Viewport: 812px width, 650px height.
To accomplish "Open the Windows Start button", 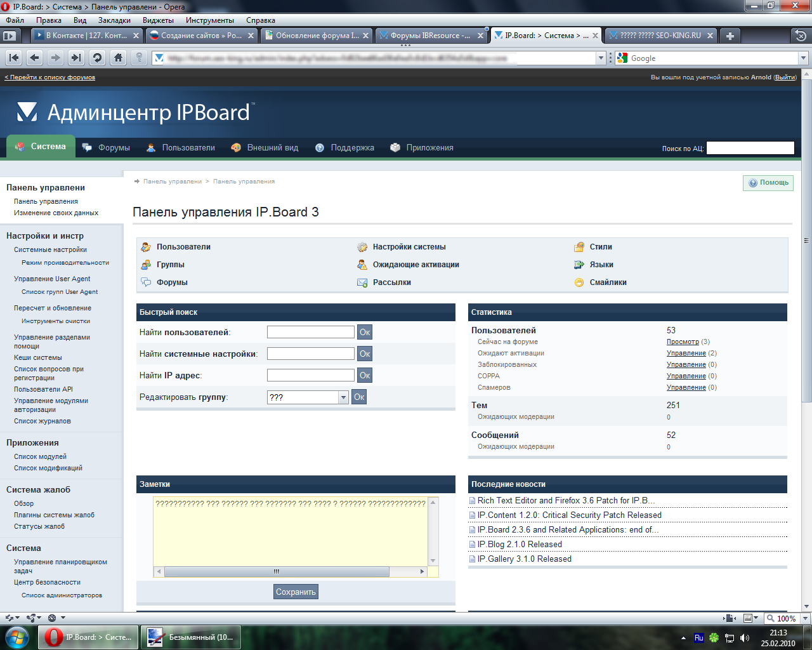I will pos(16,637).
